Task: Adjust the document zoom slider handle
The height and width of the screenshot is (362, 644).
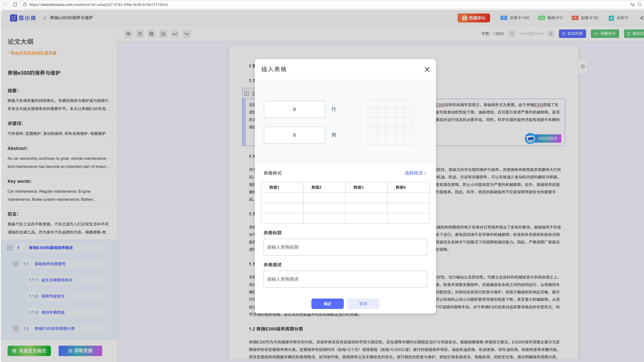Action: point(531,34)
